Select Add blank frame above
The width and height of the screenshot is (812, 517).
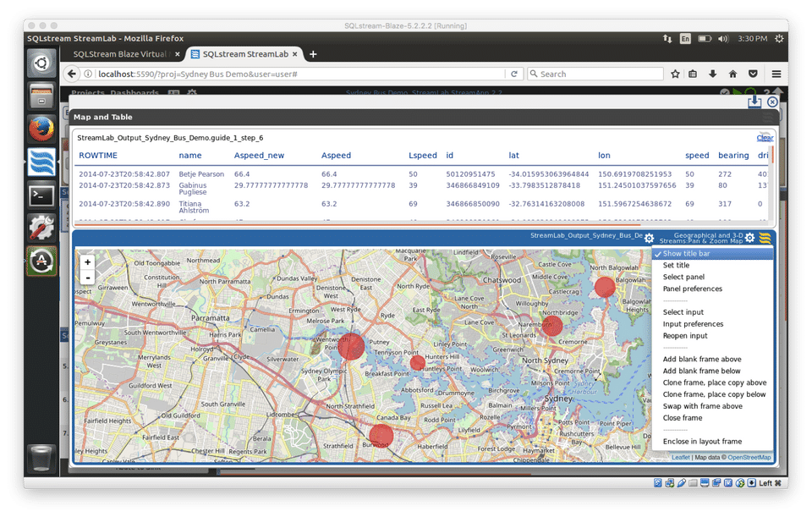coord(702,360)
